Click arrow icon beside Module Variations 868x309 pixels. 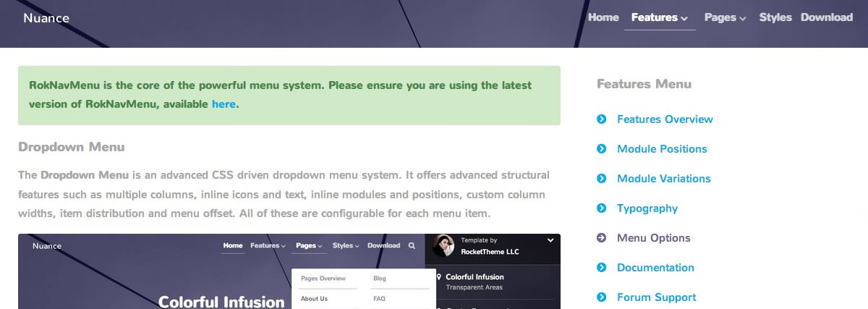pos(601,179)
